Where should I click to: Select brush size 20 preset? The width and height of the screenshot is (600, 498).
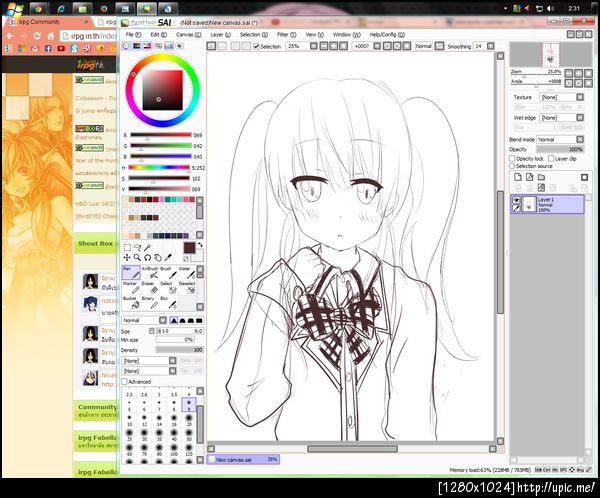189,419
